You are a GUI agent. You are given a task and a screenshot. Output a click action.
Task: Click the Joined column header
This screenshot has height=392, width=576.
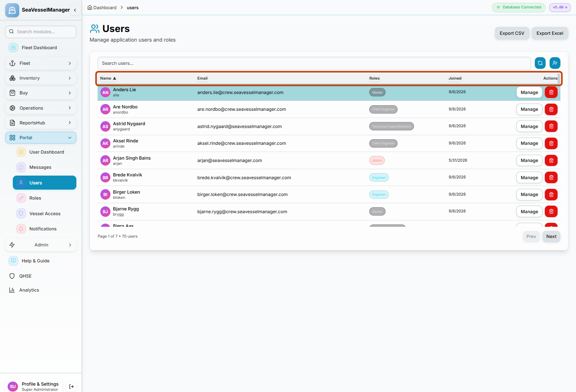(x=455, y=78)
